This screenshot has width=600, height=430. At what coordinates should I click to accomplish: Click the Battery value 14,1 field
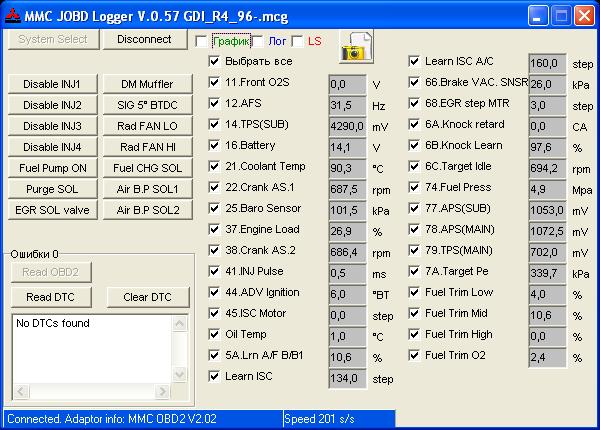(x=347, y=147)
